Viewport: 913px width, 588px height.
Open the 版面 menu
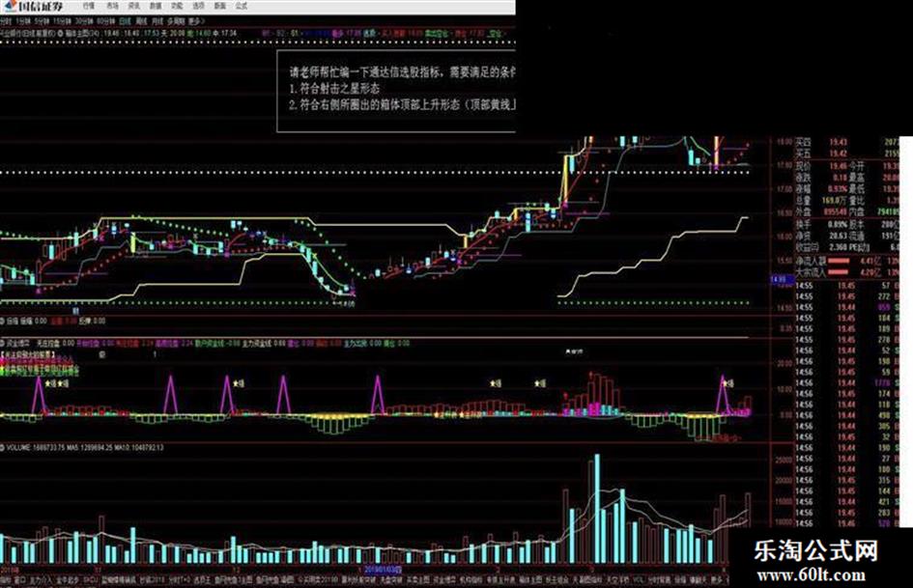point(219,6)
